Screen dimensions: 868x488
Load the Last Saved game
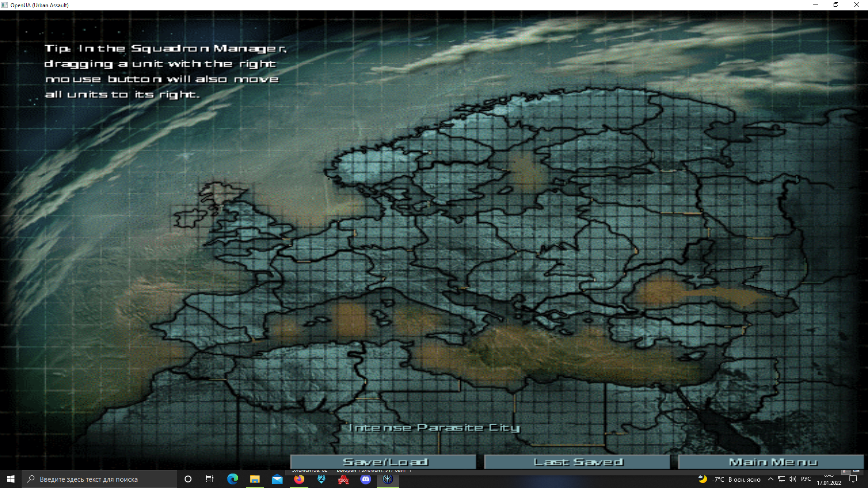(577, 462)
